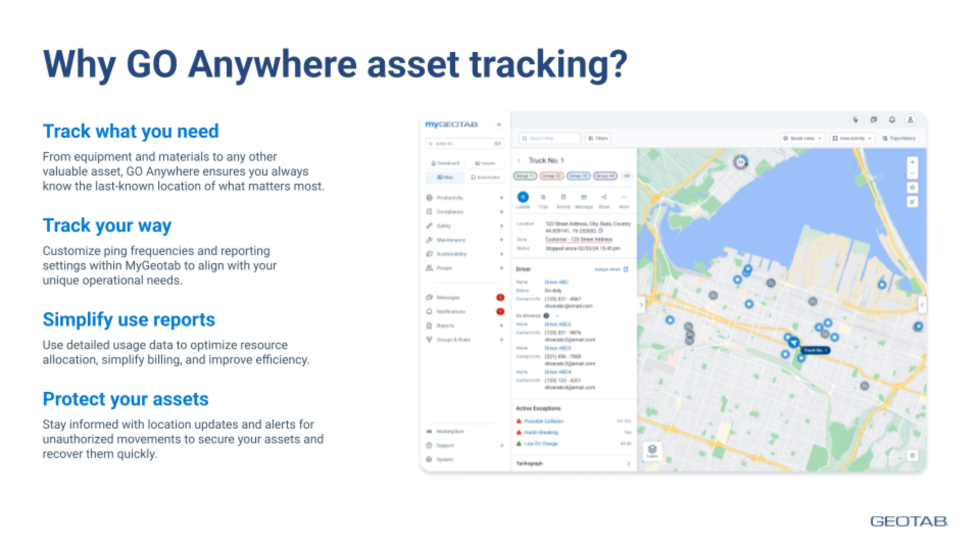Click the Trips History button

[x=899, y=138]
